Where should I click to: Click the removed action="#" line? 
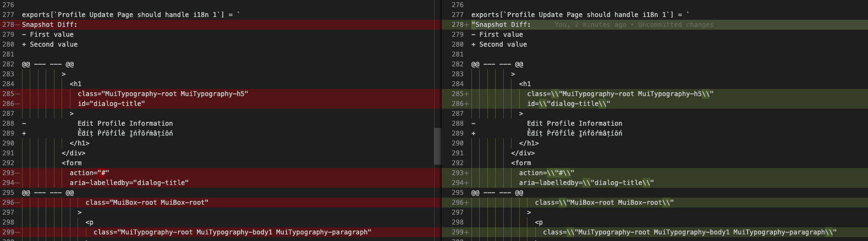click(89, 173)
